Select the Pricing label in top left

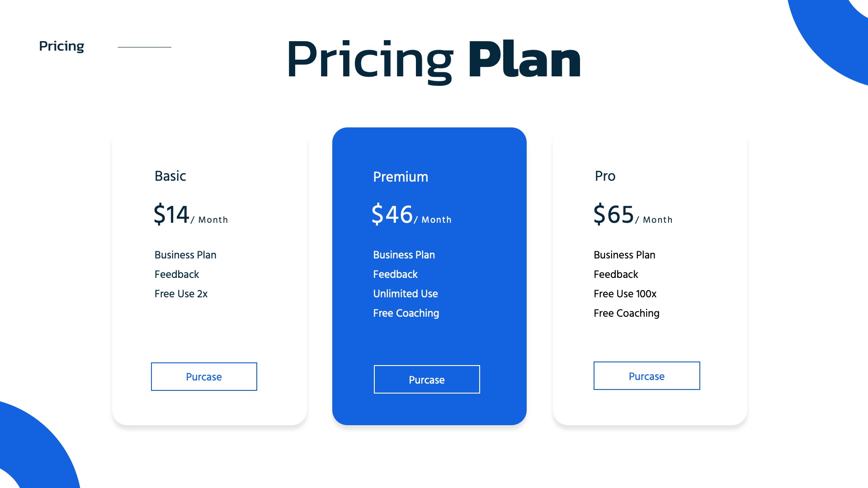tap(61, 46)
